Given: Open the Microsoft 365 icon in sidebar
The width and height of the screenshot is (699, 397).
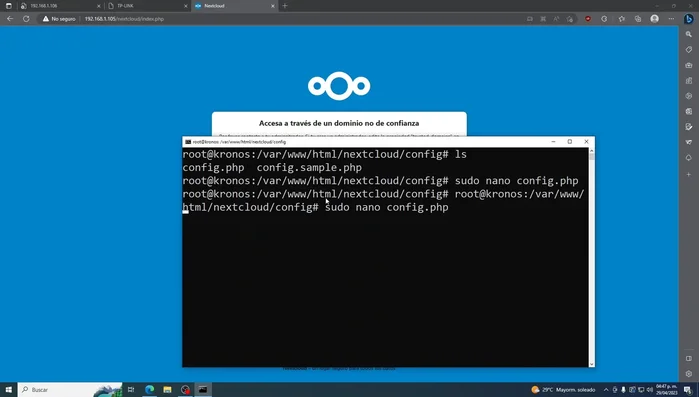Looking at the screenshot, I should [689, 96].
